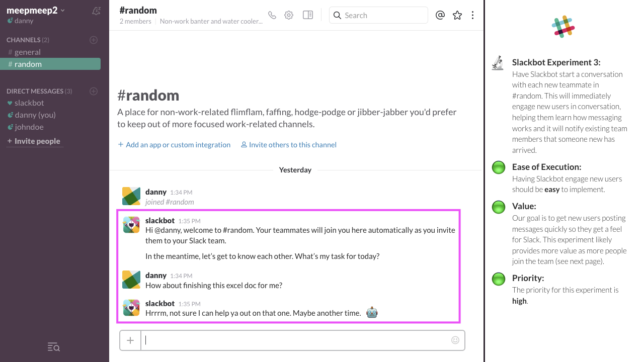Open the quick switcher icon at sidebar bottom

point(53,347)
